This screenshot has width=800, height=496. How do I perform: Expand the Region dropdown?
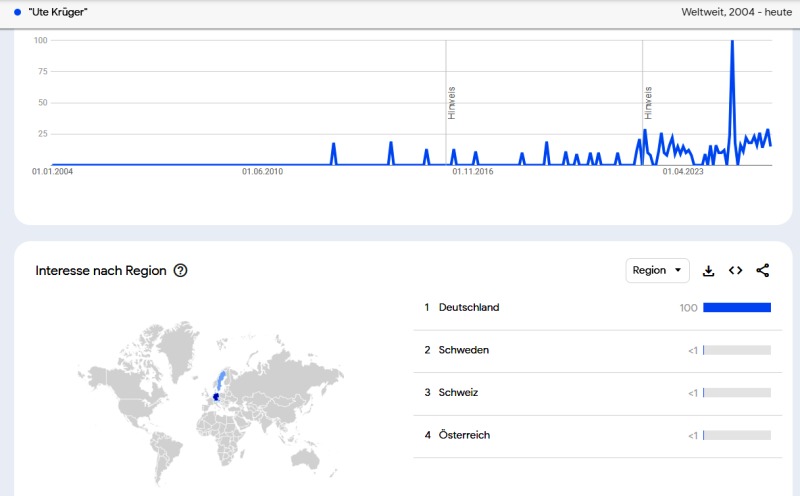(x=658, y=270)
